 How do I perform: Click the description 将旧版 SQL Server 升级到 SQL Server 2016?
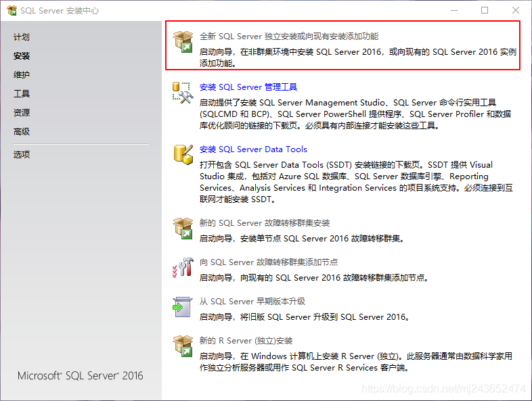point(305,317)
